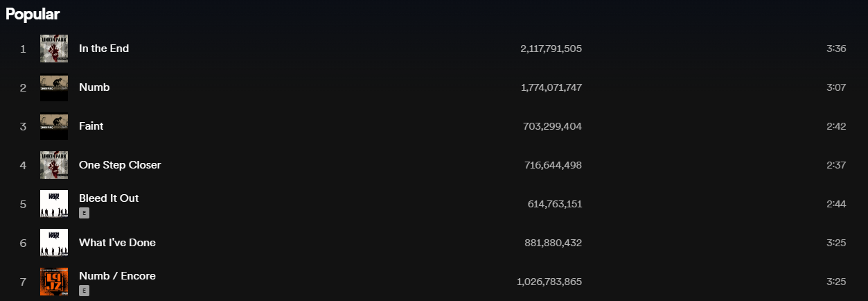Select the Numb album art thumbnail
This screenshot has width=868, height=301.
tap(54, 87)
